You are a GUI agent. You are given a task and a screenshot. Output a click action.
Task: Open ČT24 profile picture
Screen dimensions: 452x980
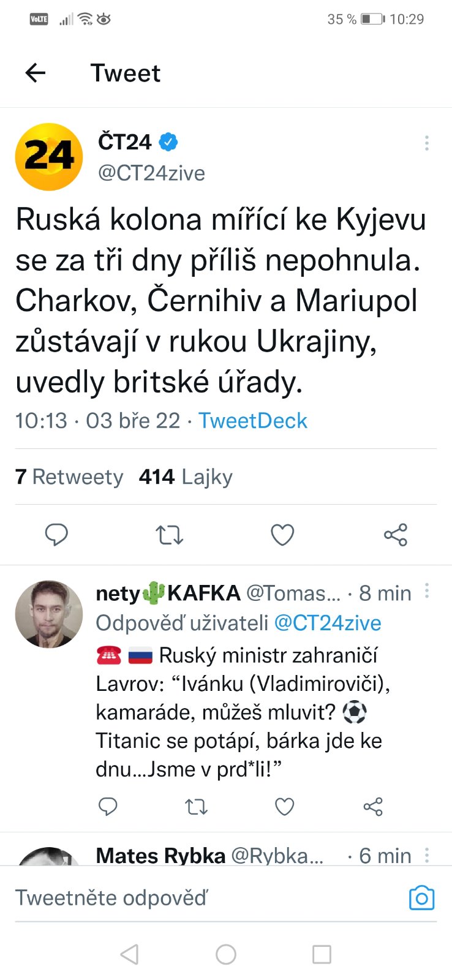48,157
